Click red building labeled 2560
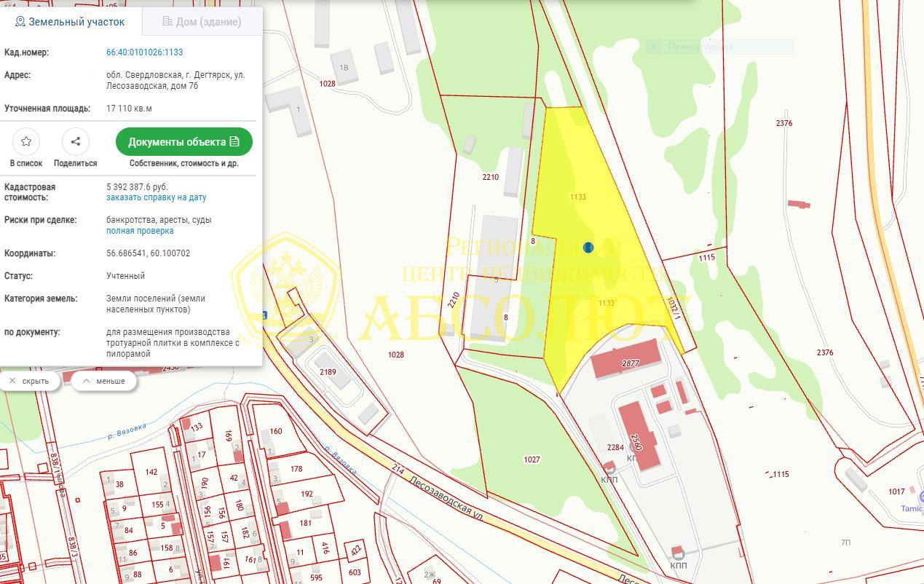The height and width of the screenshot is (584, 924). [639, 435]
